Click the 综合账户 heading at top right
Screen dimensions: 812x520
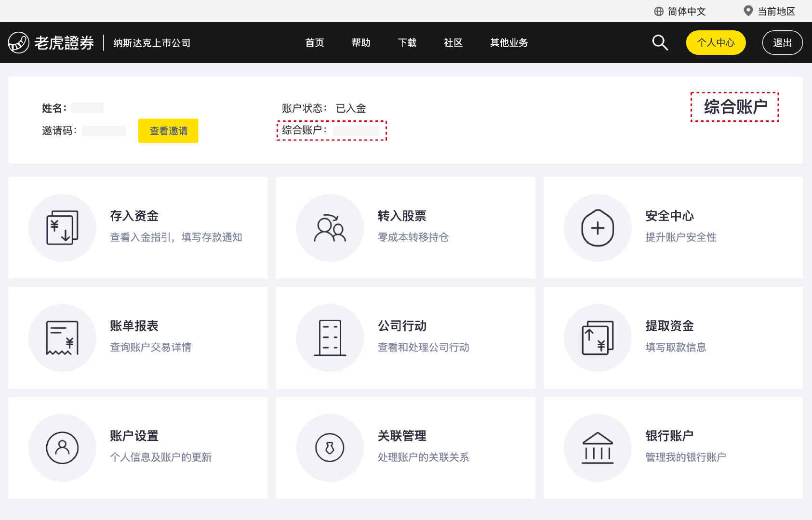tap(735, 107)
